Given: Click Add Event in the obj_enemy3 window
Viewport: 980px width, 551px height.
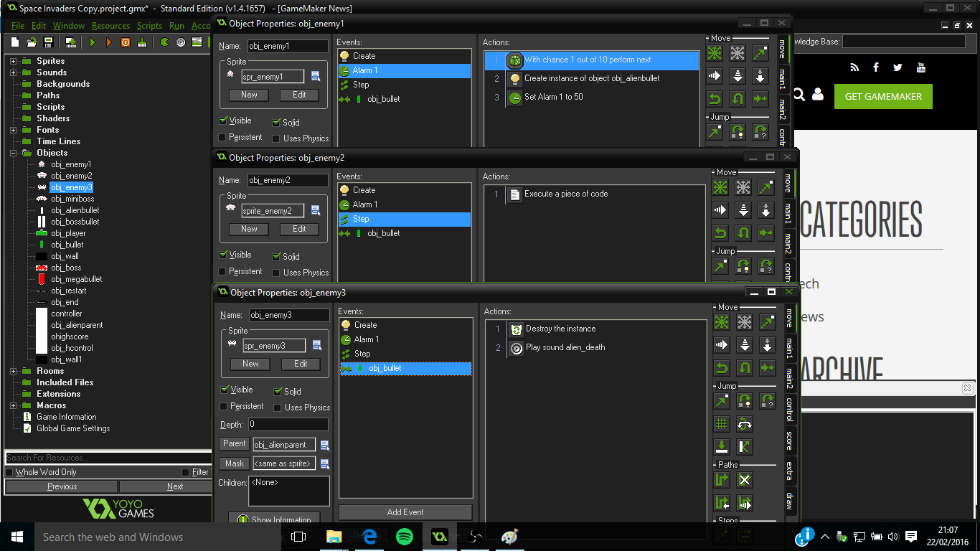Looking at the screenshot, I should coord(405,512).
